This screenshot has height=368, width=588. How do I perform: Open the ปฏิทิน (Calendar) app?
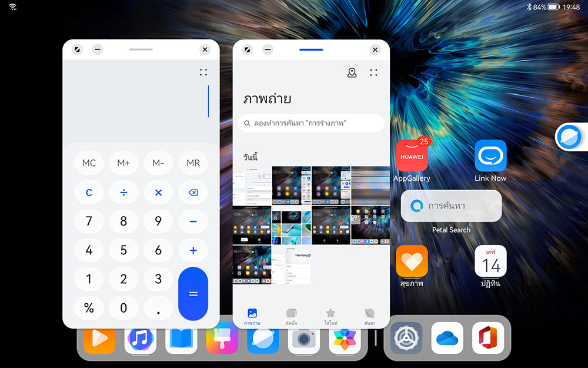pyautogui.click(x=490, y=261)
